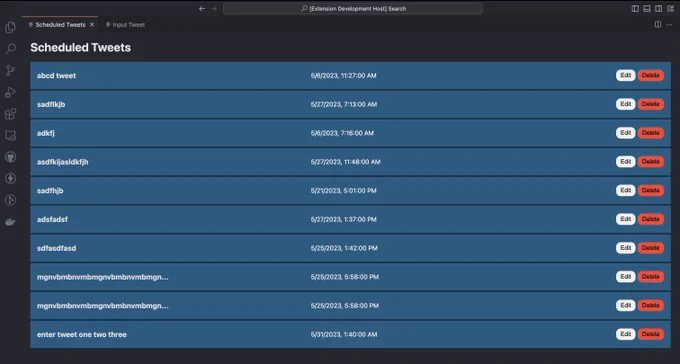Toggle bottom panel layout icon
The height and width of the screenshot is (364, 680).
pos(647,9)
